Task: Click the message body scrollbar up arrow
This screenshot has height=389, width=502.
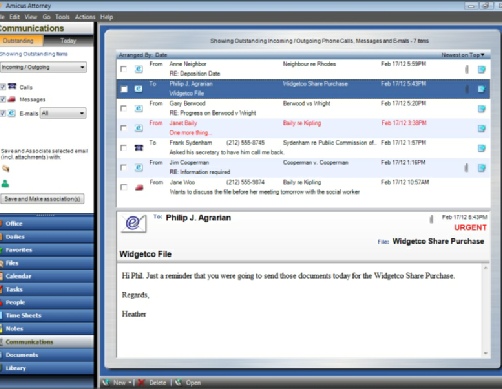Action: [486, 268]
